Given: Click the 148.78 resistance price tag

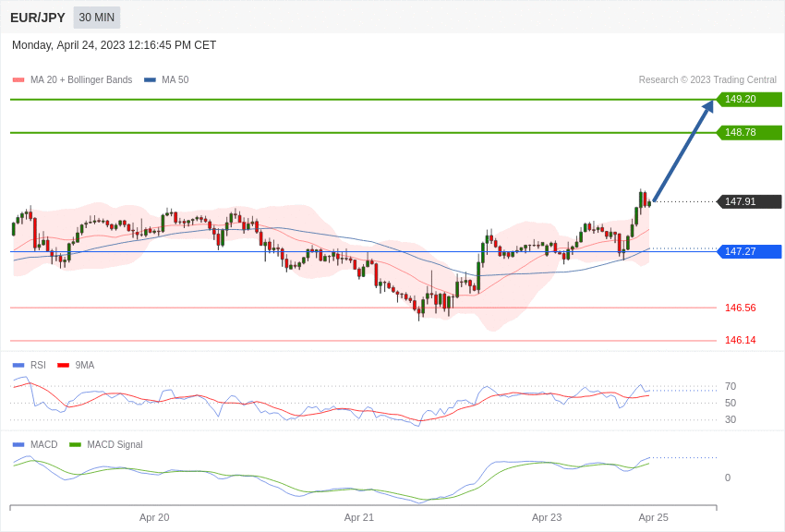Looking at the screenshot, I should 750,133.
